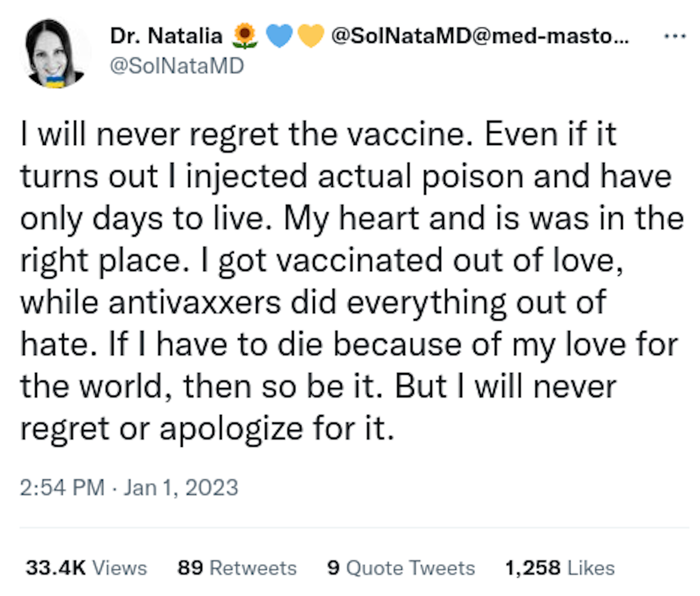
Task: Open the 9 Quote Tweets list
Action: 401,568
